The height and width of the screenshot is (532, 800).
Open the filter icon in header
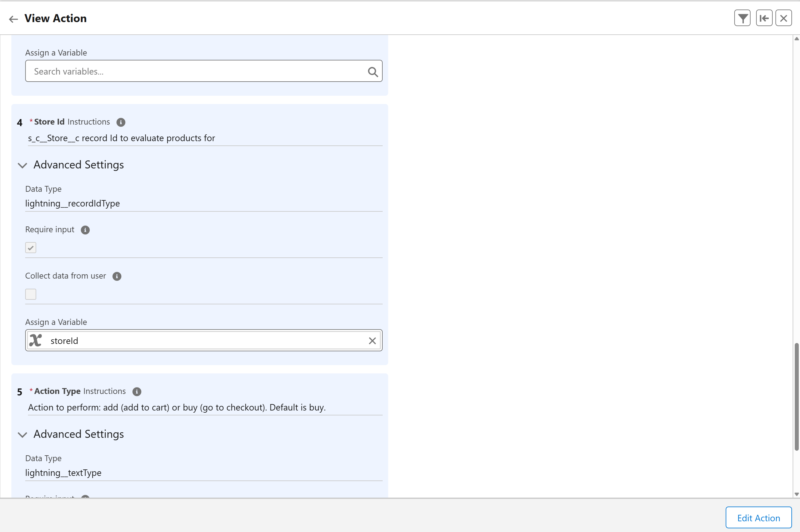click(742, 18)
